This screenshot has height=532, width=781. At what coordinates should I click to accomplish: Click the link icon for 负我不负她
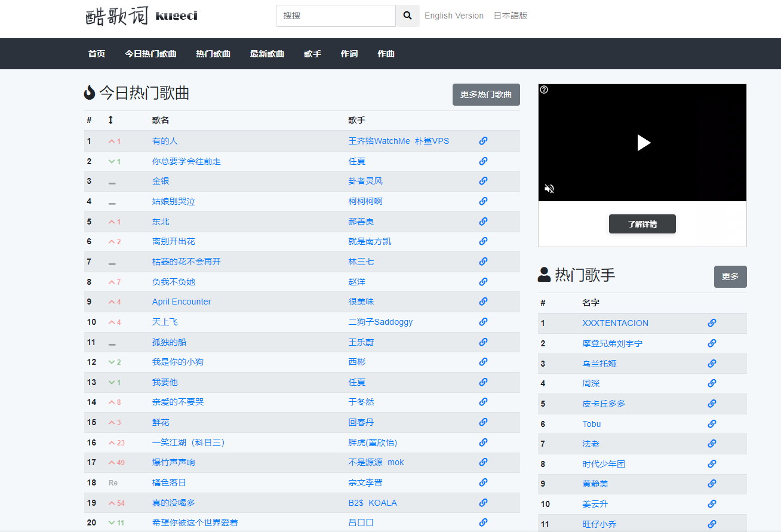click(x=484, y=281)
